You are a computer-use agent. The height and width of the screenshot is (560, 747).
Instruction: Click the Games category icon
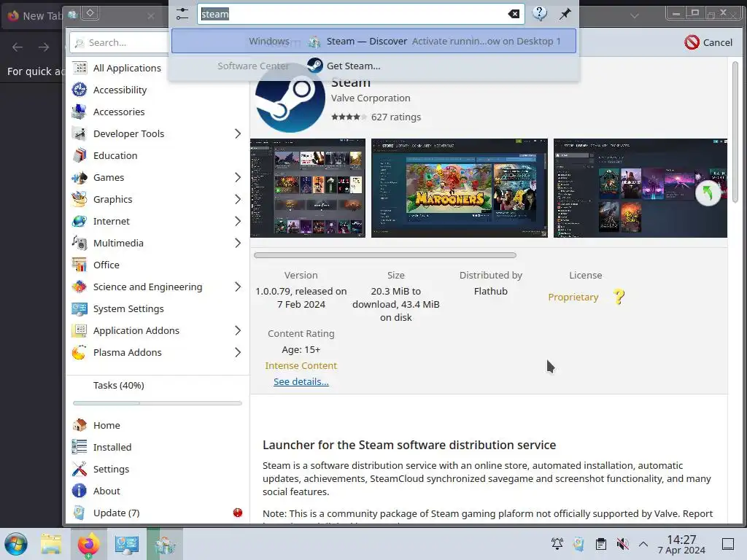click(x=79, y=177)
